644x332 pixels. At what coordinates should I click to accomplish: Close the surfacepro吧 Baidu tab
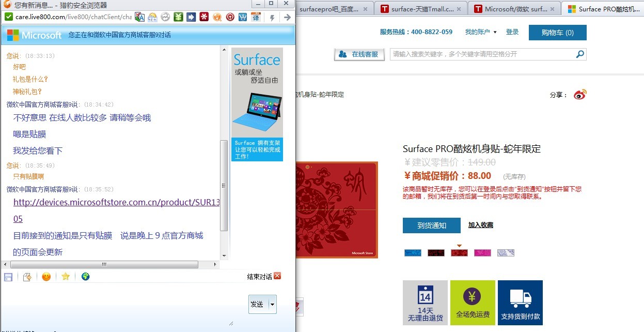point(366,9)
